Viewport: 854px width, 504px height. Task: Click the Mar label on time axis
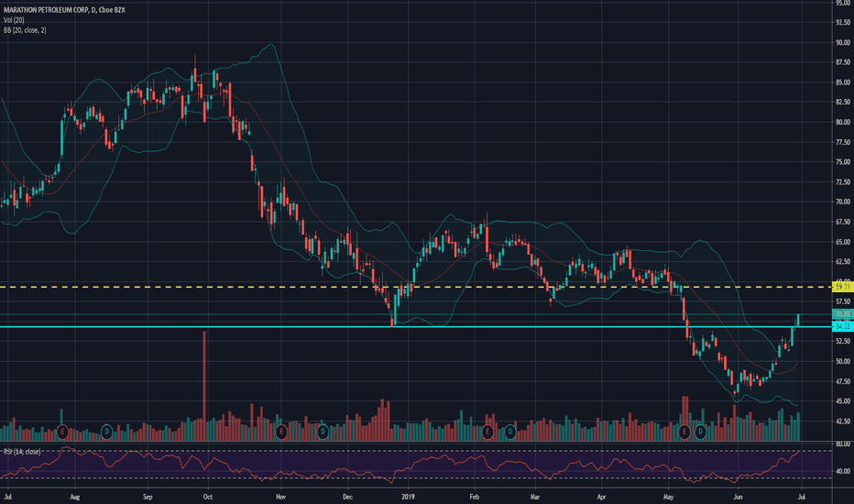tap(535, 497)
